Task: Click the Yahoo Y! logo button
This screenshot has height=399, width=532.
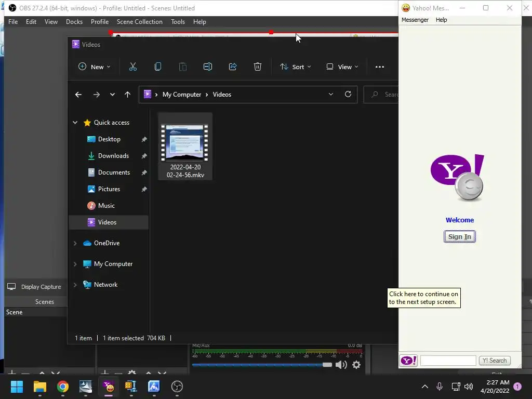Action: (x=408, y=361)
